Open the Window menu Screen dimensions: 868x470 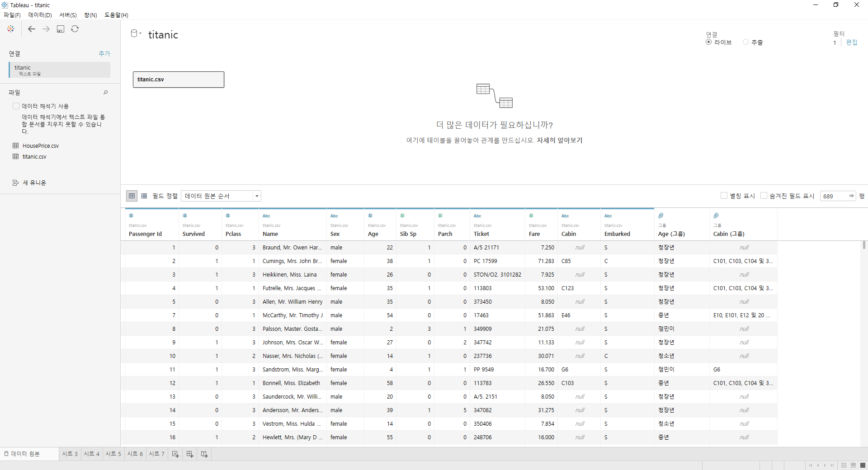[90, 15]
